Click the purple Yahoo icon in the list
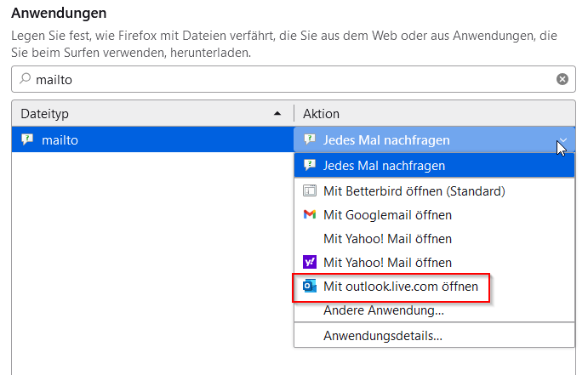This screenshot has width=588, height=375. pos(310,263)
